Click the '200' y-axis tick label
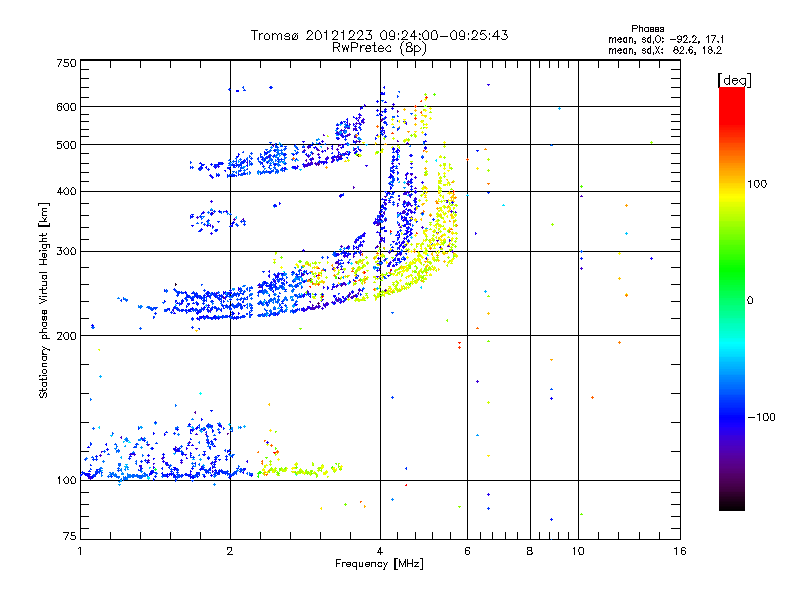 pos(66,336)
